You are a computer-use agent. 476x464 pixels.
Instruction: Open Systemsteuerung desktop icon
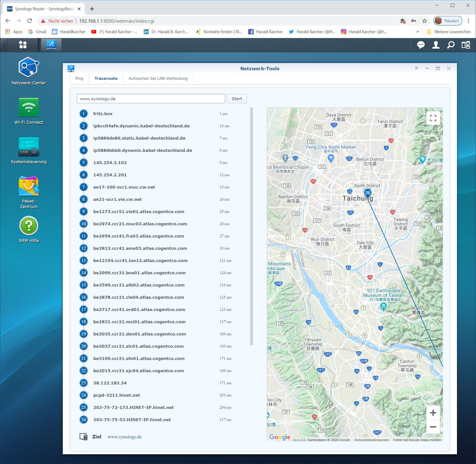(29, 147)
